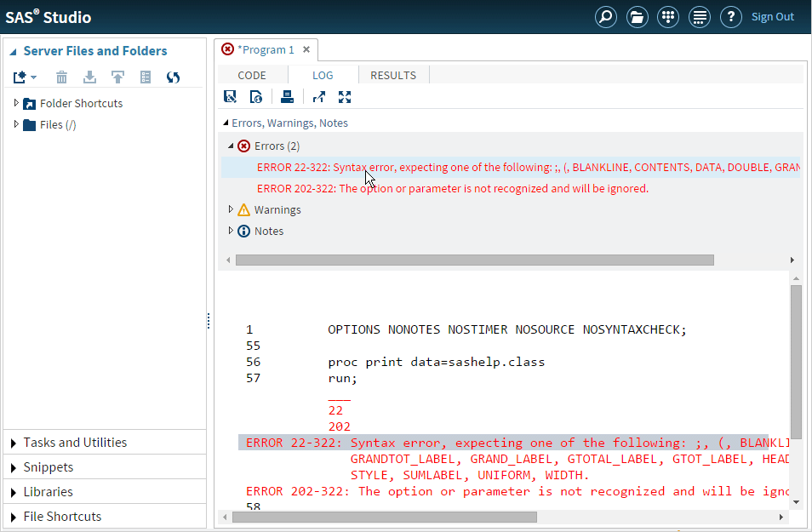812x532 pixels.
Task: Click the Open folder icon in header
Action: 637,17
